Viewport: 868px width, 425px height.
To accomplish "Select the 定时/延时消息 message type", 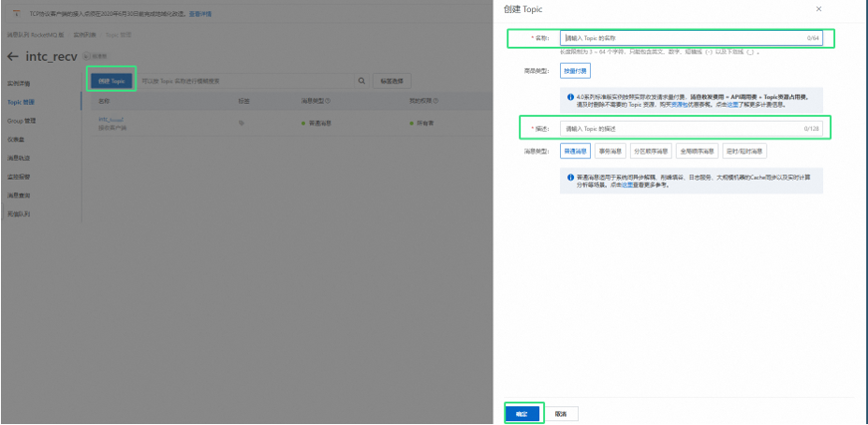I will pyautogui.click(x=744, y=151).
